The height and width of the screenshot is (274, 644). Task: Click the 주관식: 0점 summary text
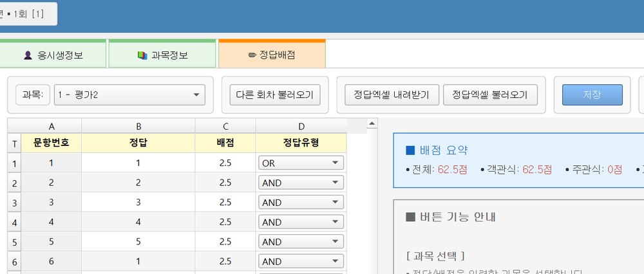tap(594, 169)
